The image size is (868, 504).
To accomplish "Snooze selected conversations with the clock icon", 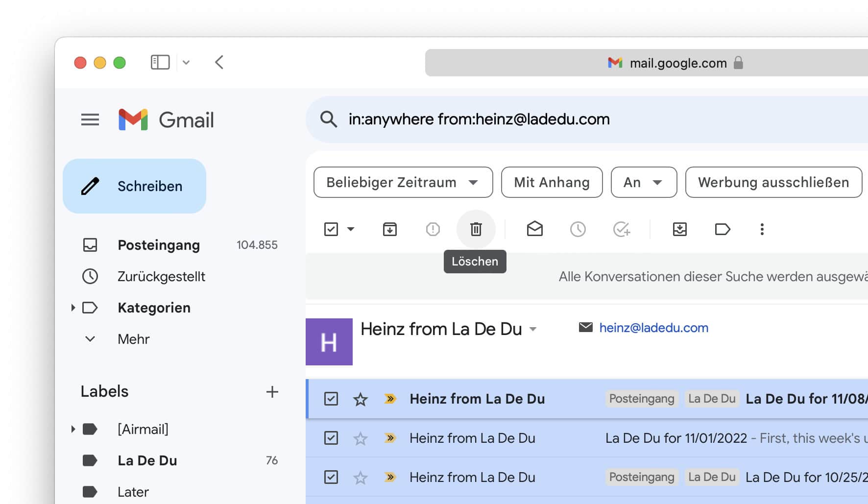I will tap(578, 229).
